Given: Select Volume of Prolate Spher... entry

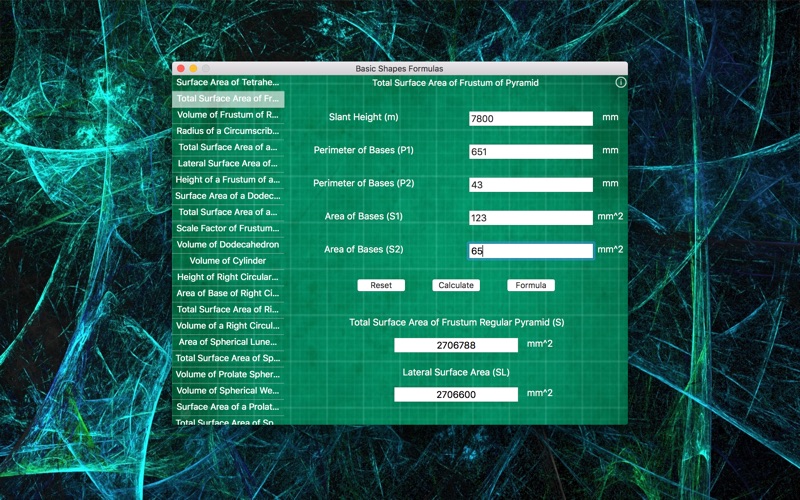Looking at the screenshot, I should pos(228,374).
